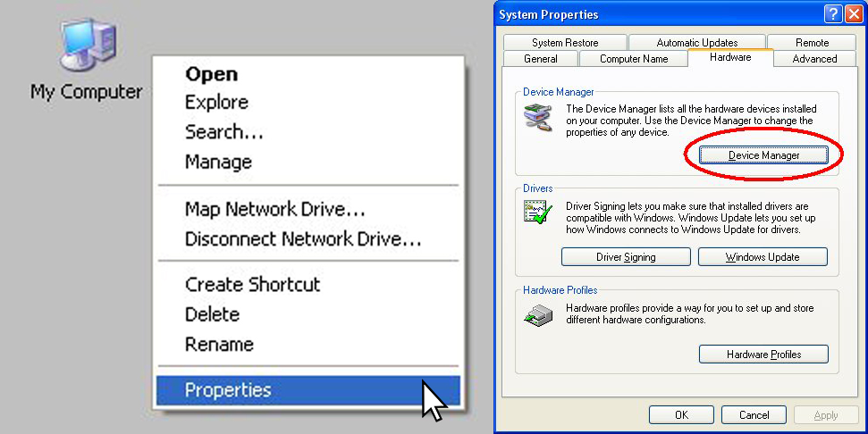Click the Driver Signing button

(626, 257)
